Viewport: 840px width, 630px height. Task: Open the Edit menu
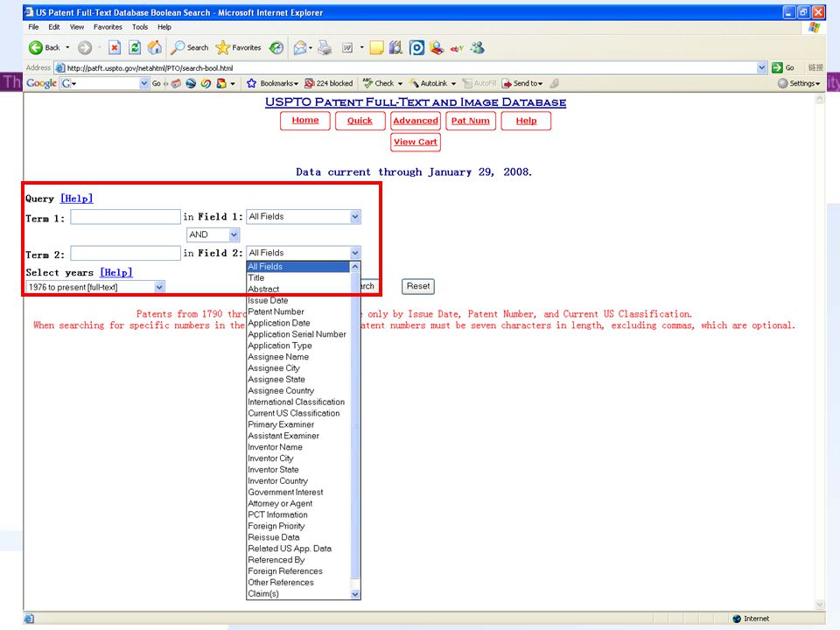(x=54, y=27)
